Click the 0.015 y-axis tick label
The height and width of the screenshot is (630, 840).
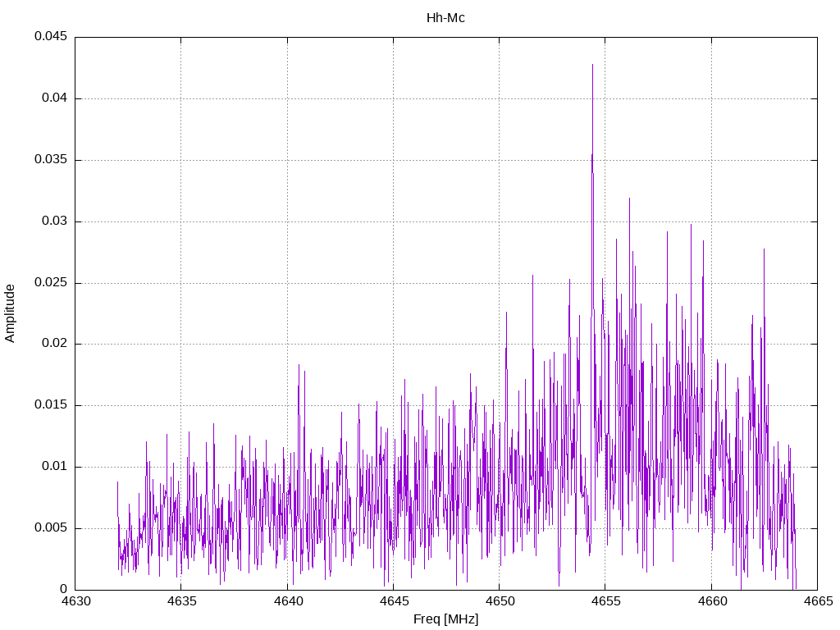pyautogui.click(x=50, y=405)
